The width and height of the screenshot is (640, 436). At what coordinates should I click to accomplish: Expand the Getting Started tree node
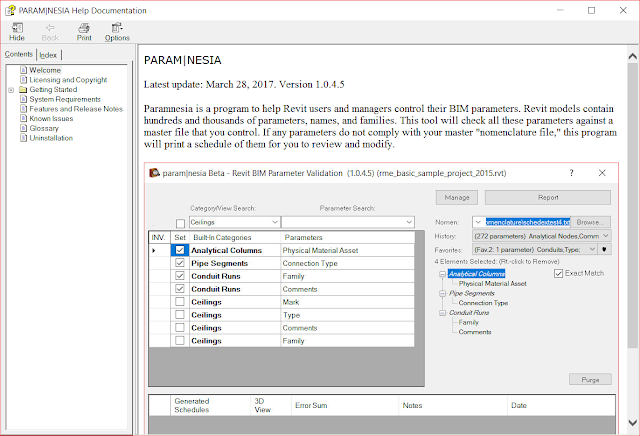click(x=11, y=90)
